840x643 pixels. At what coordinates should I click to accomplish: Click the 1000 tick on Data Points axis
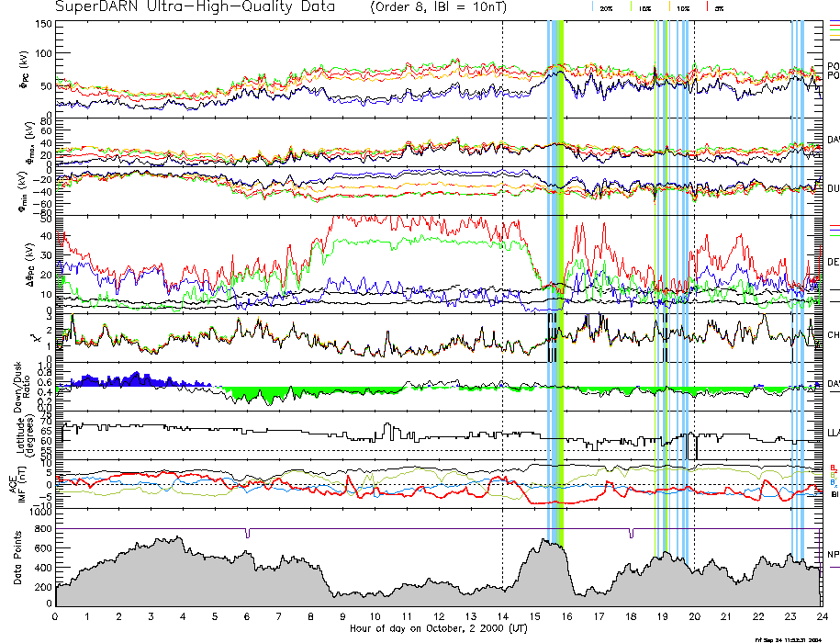[39, 513]
